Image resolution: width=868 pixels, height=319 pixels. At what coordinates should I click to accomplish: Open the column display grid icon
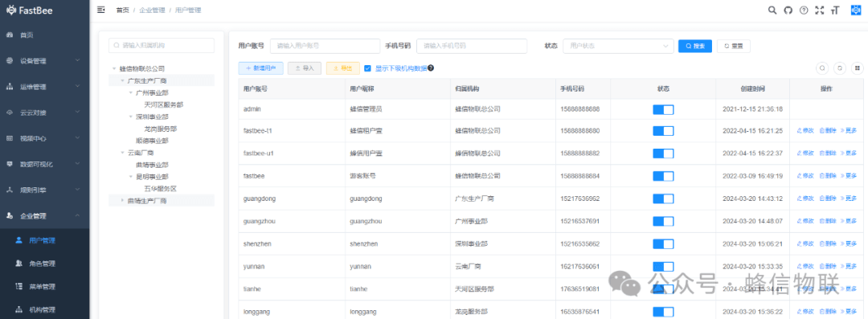pyautogui.click(x=857, y=68)
